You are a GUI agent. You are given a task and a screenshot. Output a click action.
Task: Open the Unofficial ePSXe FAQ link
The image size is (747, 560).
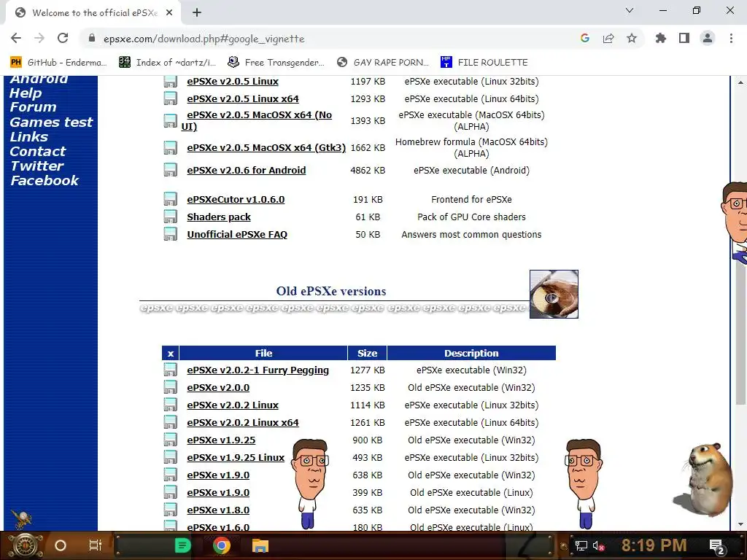(x=237, y=235)
